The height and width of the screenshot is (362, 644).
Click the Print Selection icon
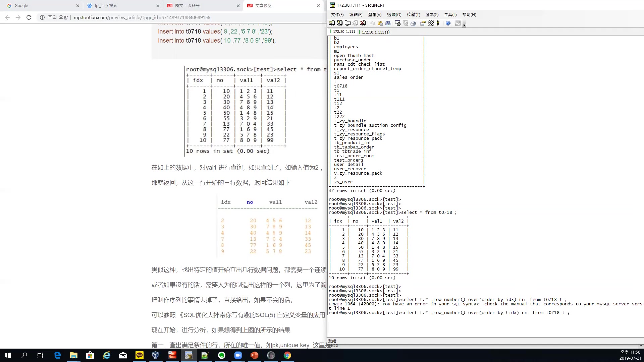[x=406, y=23]
